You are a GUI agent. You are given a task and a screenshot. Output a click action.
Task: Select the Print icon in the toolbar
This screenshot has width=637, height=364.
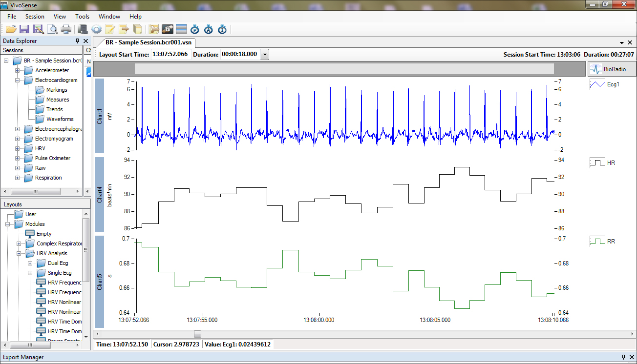66,29
